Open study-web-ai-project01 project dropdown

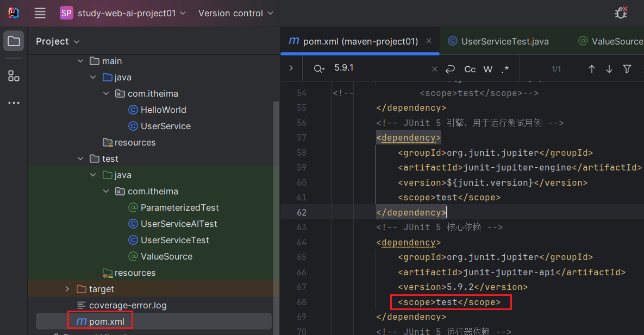(123, 13)
